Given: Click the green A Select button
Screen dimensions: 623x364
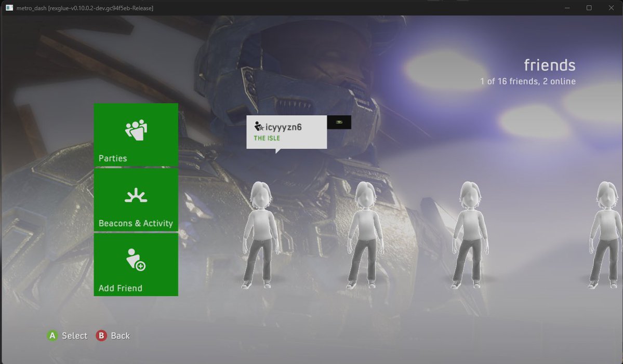Looking at the screenshot, I should pyautogui.click(x=52, y=336).
